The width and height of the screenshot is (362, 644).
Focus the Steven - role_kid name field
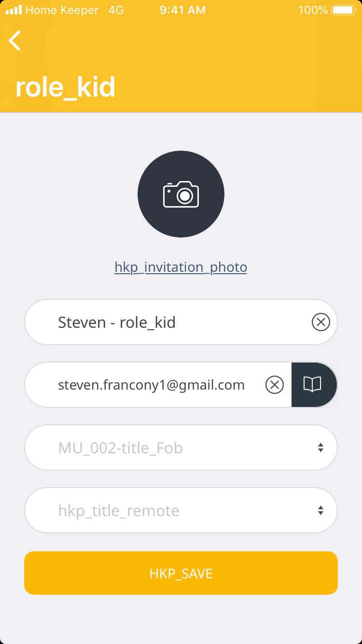coord(164,322)
